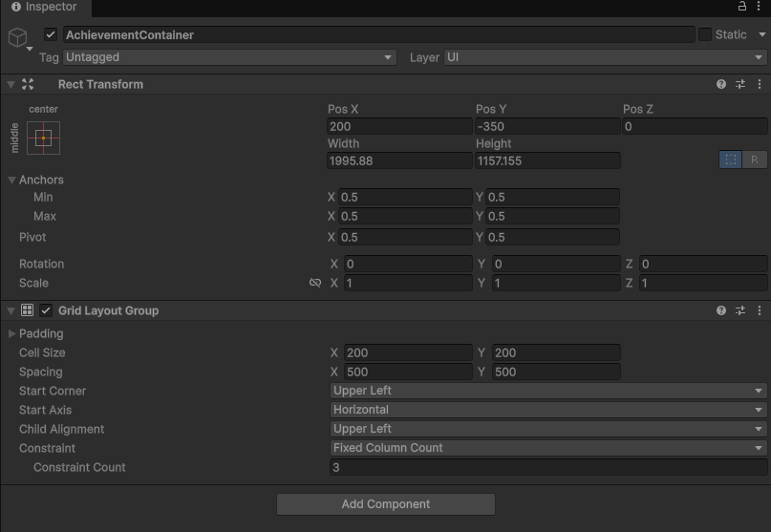Click the Pivot Y field
771x532 pixels.
tap(552, 238)
